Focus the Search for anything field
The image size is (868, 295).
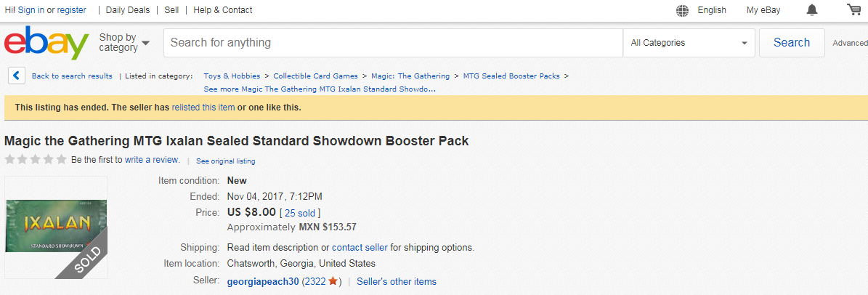point(393,43)
